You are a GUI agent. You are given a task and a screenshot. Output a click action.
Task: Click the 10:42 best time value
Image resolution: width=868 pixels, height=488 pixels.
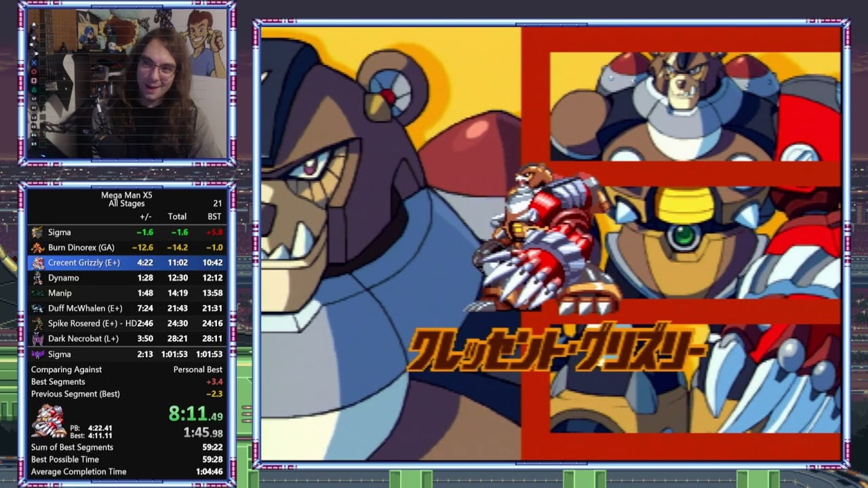212,263
